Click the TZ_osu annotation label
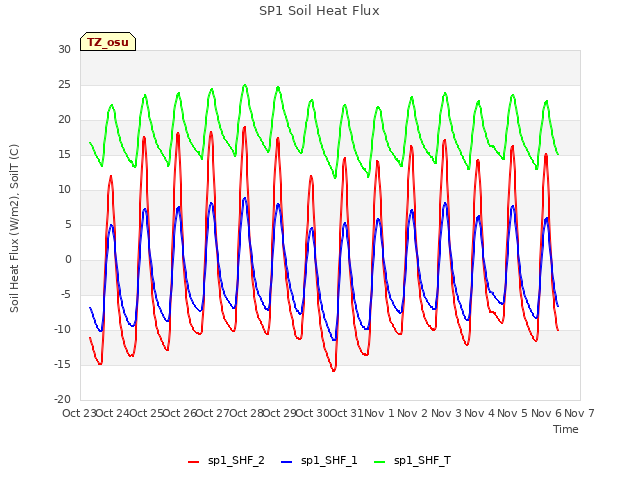 coord(108,42)
